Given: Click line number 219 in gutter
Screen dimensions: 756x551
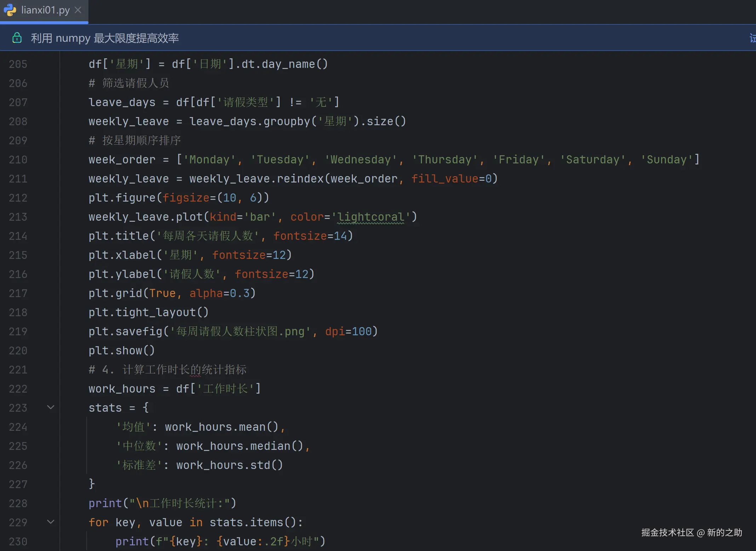Looking at the screenshot, I should coord(18,331).
